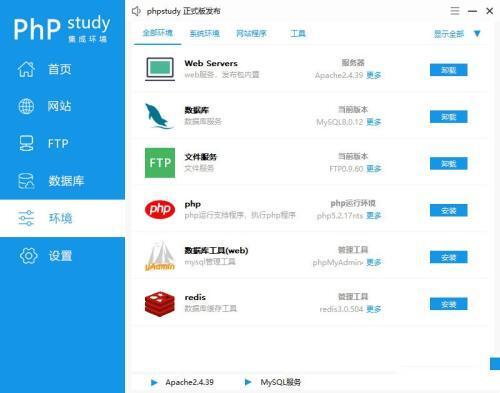Open the 数据库 database icon in sidebar
Screen dimensions: 500x393
pos(26,181)
